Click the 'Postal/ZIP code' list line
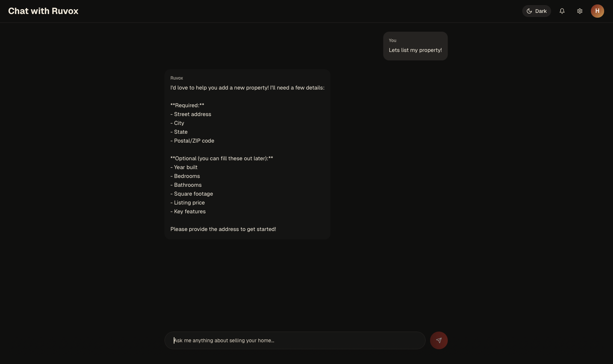This screenshot has height=364, width=613. pos(192,141)
